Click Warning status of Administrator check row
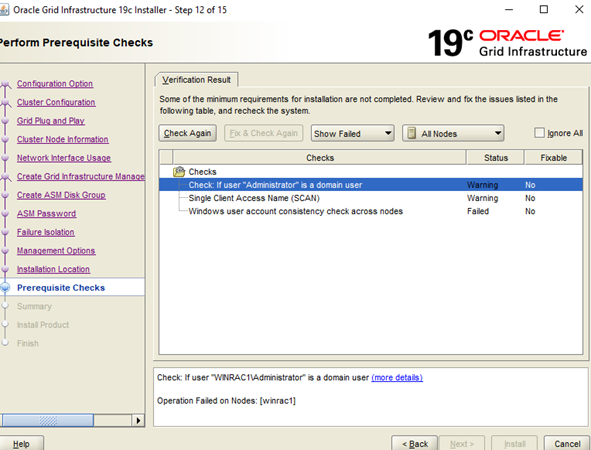The height and width of the screenshot is (450, 591). pyautogui.click(x=482, y=185)
